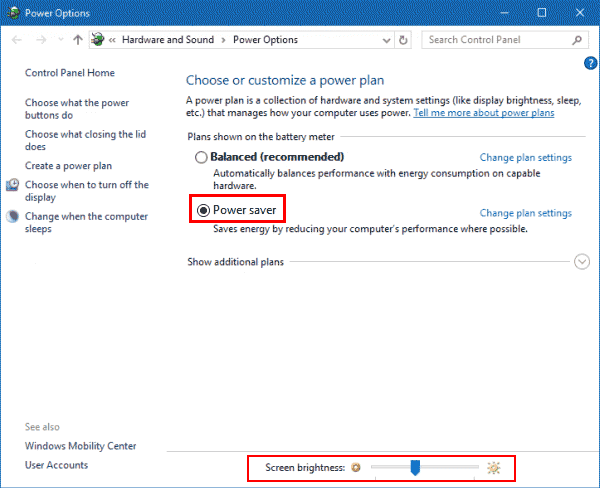600x488 pixels.
Task: Click the search magnifier icon
Action: pos(577,39)
